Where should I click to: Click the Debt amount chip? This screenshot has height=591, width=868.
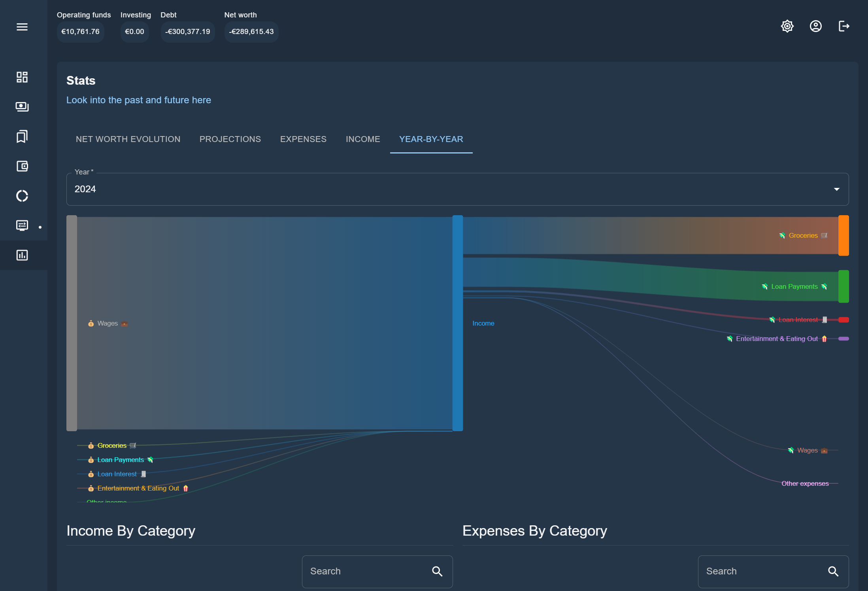188,32
